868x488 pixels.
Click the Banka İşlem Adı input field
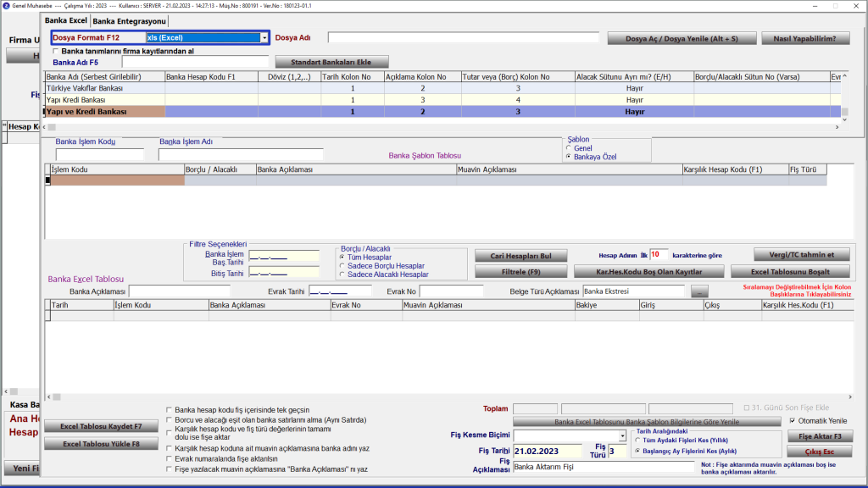(241, 154)
